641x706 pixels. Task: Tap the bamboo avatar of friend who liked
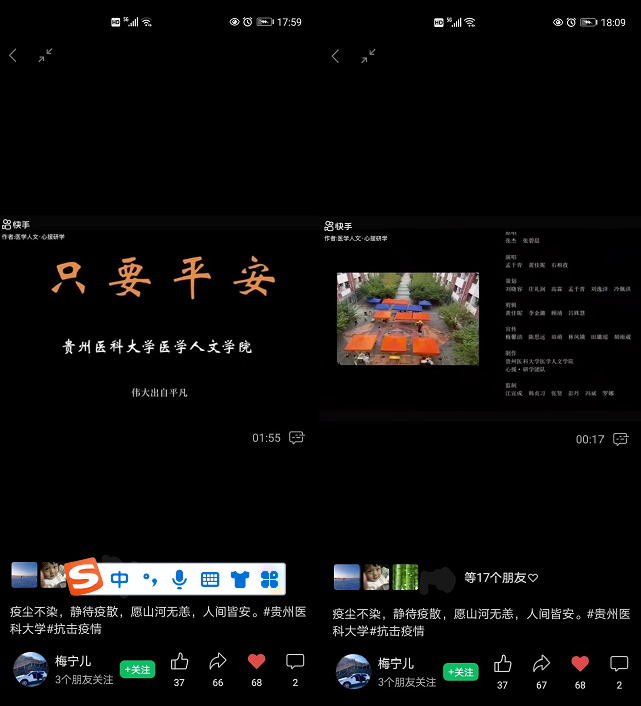403,576
